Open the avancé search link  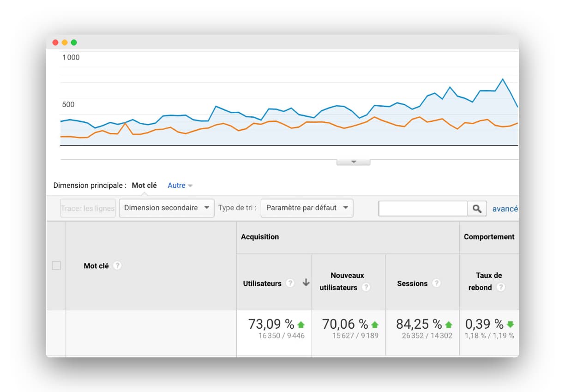(505, 209)
